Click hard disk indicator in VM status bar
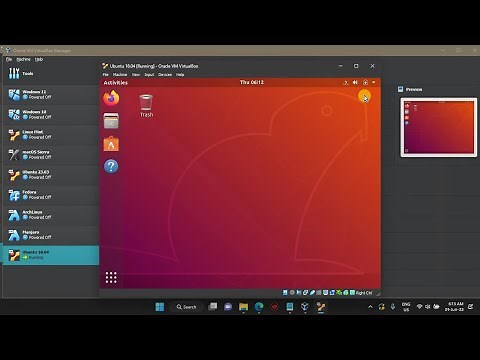The height and width of the screenshot is (360, 480). (285, 293)
